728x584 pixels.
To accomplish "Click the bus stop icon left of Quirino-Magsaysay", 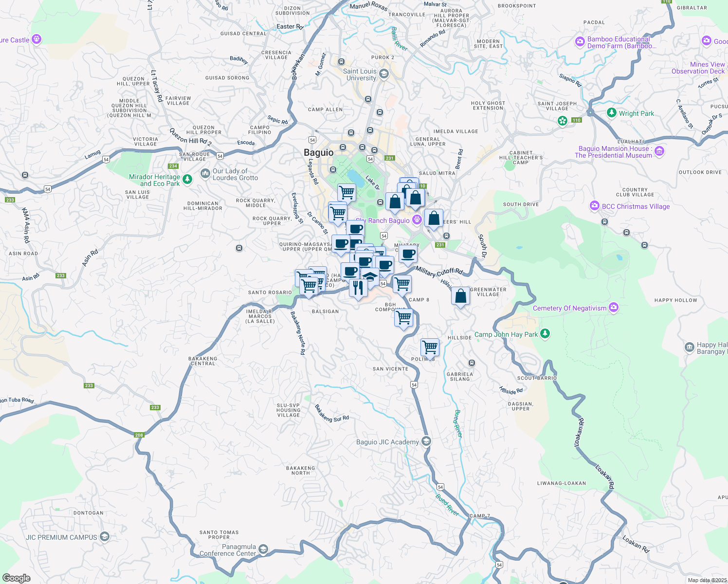I will (x=239, y=248).
